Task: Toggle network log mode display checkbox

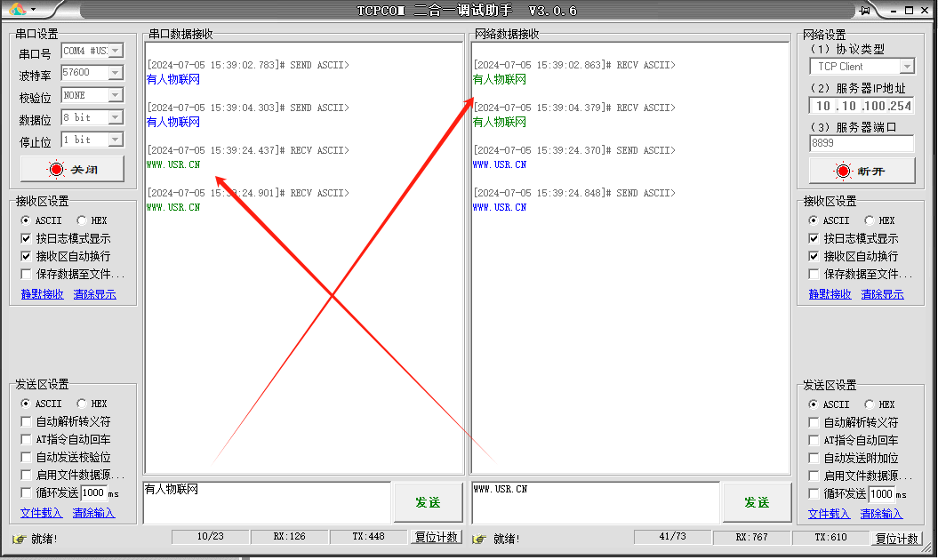Action: 814,238
